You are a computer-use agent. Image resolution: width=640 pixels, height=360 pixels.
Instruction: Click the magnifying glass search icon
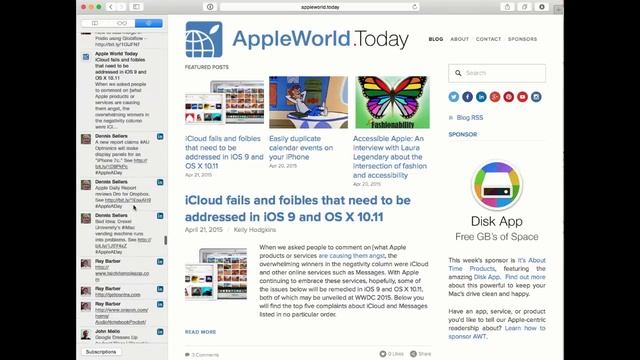458,73
